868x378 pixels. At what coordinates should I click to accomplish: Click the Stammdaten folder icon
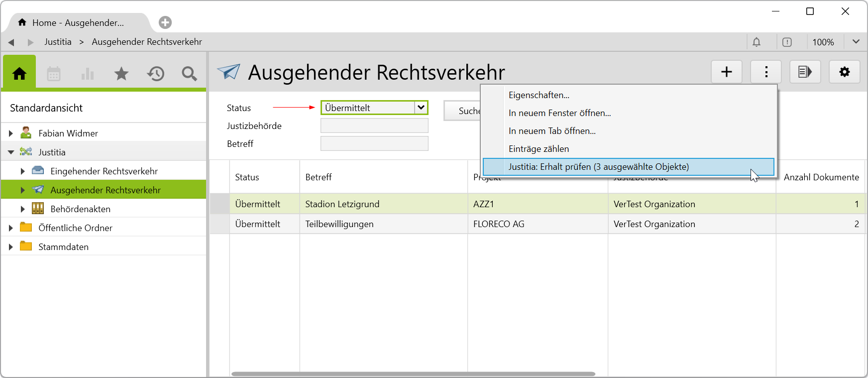point(26,246)
